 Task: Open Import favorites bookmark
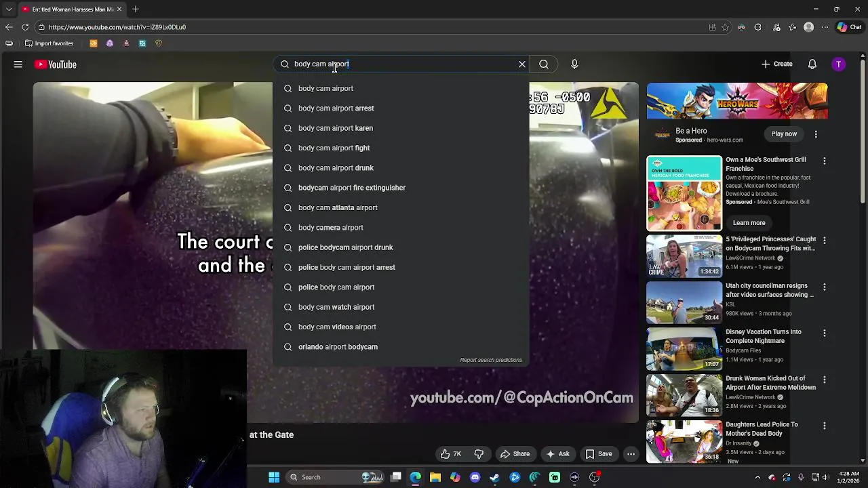[49, 43]
